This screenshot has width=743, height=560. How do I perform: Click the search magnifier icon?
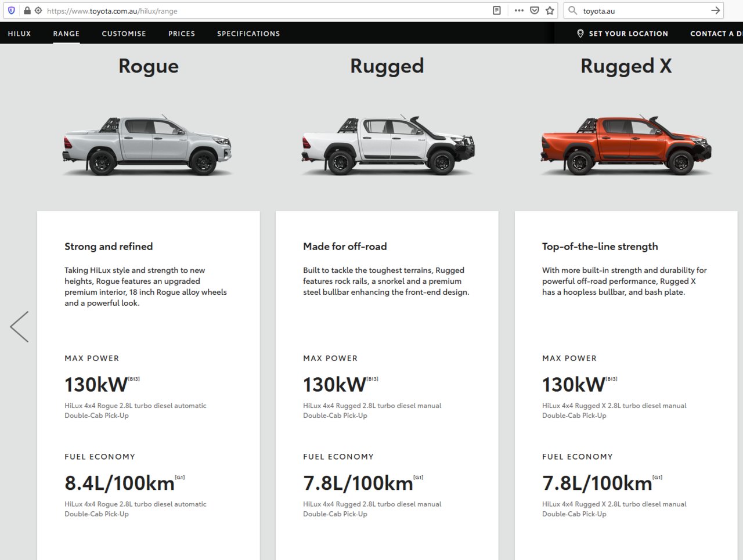[573, 10]
